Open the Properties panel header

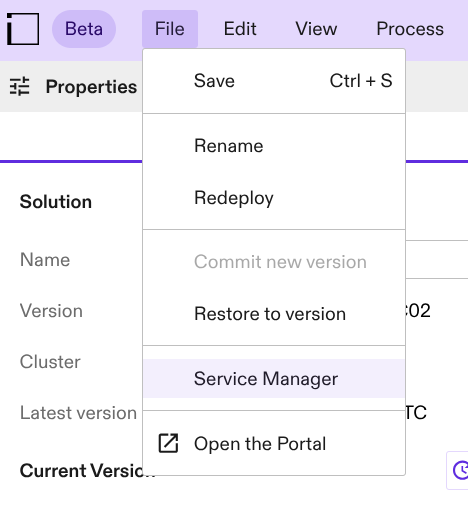coord(91,87)
